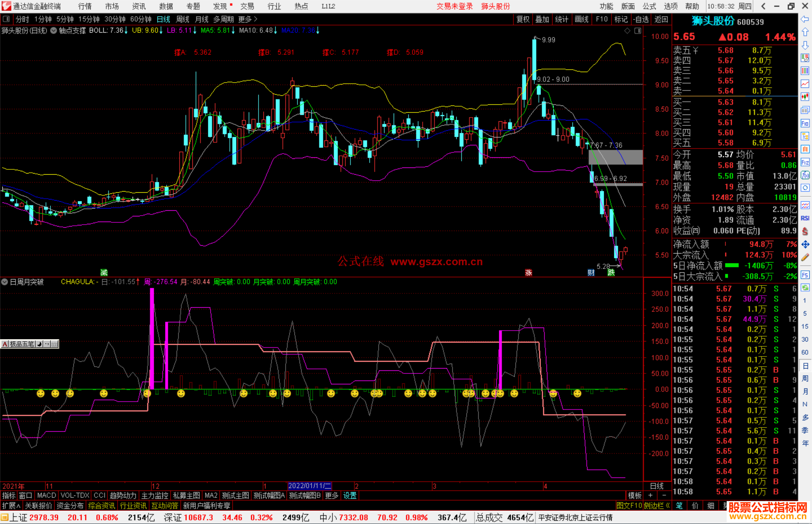Open the 模板 template menu
The image size is (812, 524).
(x=635, y=495)
